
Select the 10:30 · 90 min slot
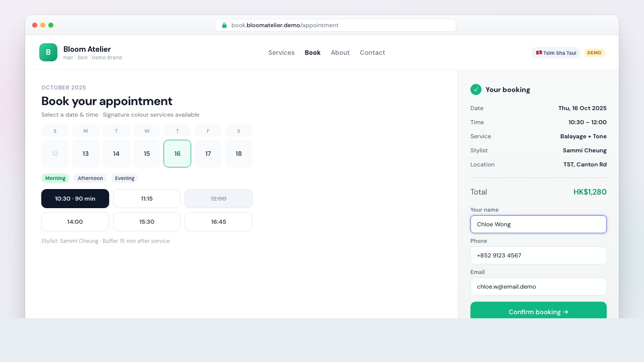75,199
